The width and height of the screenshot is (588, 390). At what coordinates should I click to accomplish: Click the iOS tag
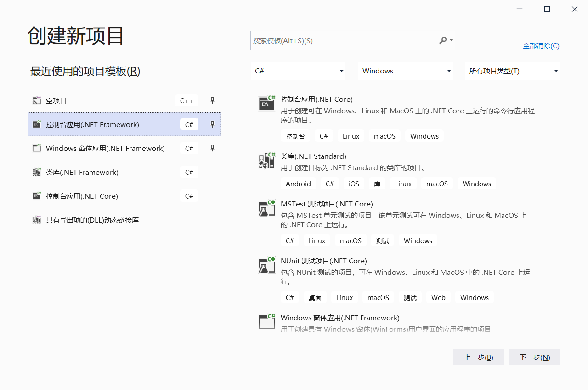point(354,184)
